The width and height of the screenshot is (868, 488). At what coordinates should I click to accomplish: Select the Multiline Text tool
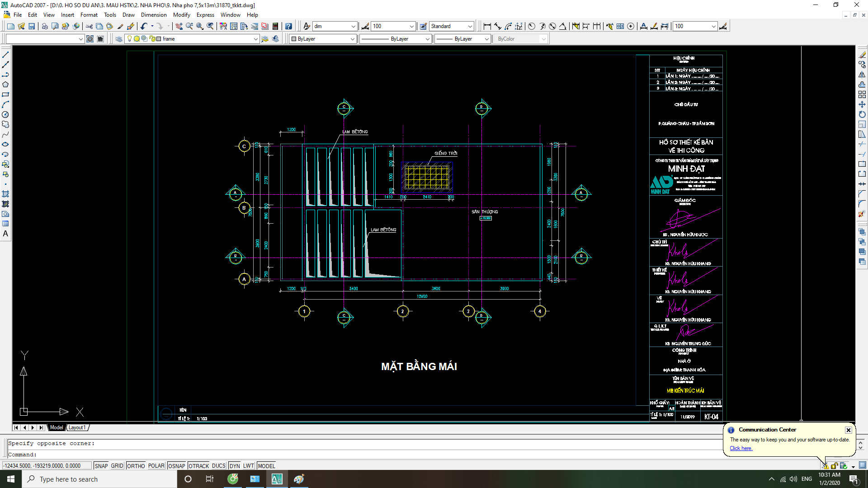pyautogui.click(x=5, y=234)
